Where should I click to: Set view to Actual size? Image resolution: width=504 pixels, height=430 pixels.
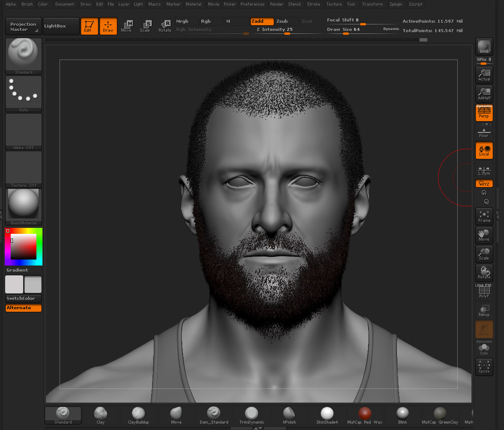[484, 75]
